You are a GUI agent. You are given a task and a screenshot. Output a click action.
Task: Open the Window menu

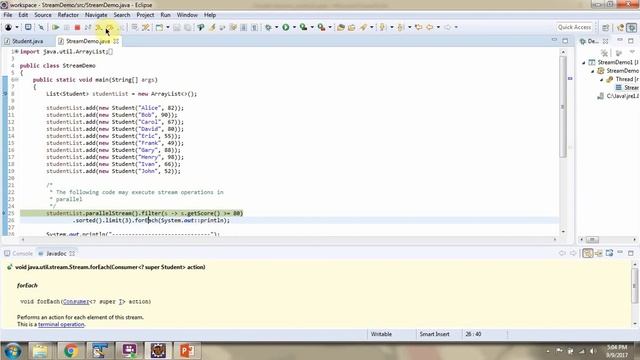(187, 15)
